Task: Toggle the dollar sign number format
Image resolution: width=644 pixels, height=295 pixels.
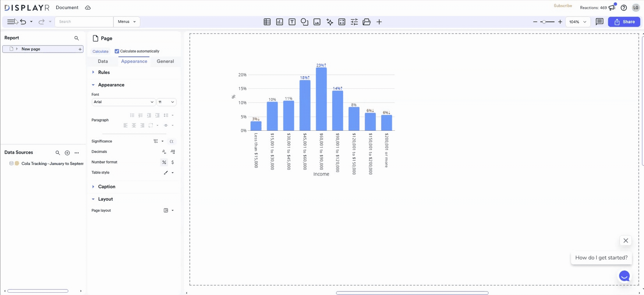Action: tap(173, 162)
